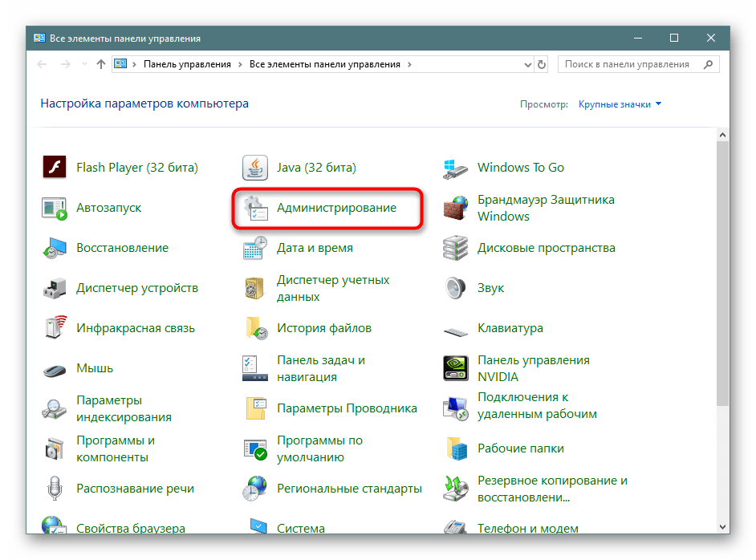The width and height of the screenshot is (756, 560).
Task: Open the Распознавание речи microphone icon
Action: 55,488
